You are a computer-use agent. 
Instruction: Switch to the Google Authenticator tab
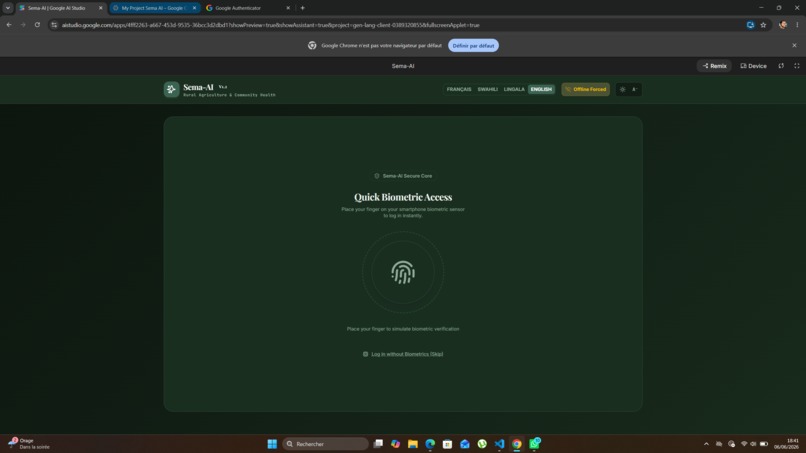pyautogui.click(x=248, y=8)
